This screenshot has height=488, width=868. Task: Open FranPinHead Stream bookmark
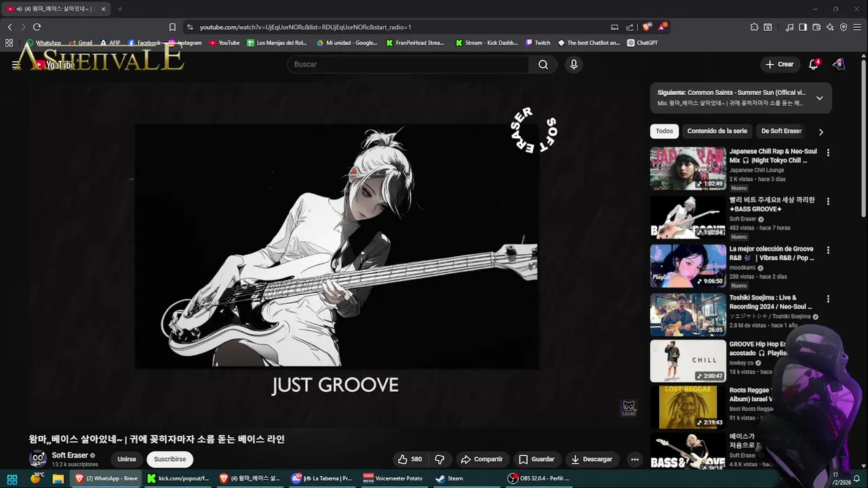click(415, 43)
